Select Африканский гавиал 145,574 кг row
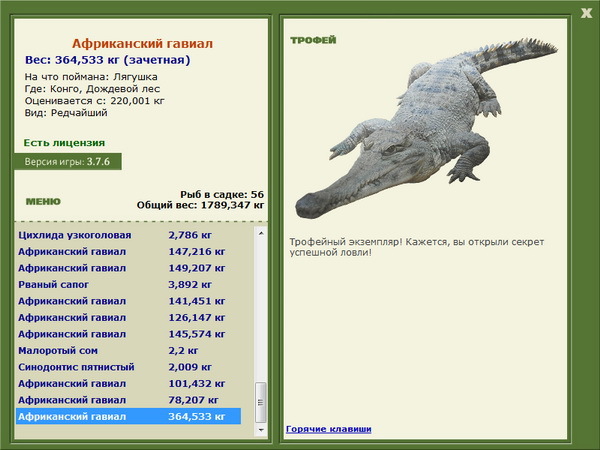Viewport: 600px width, 450px height. tap(129, 334)
